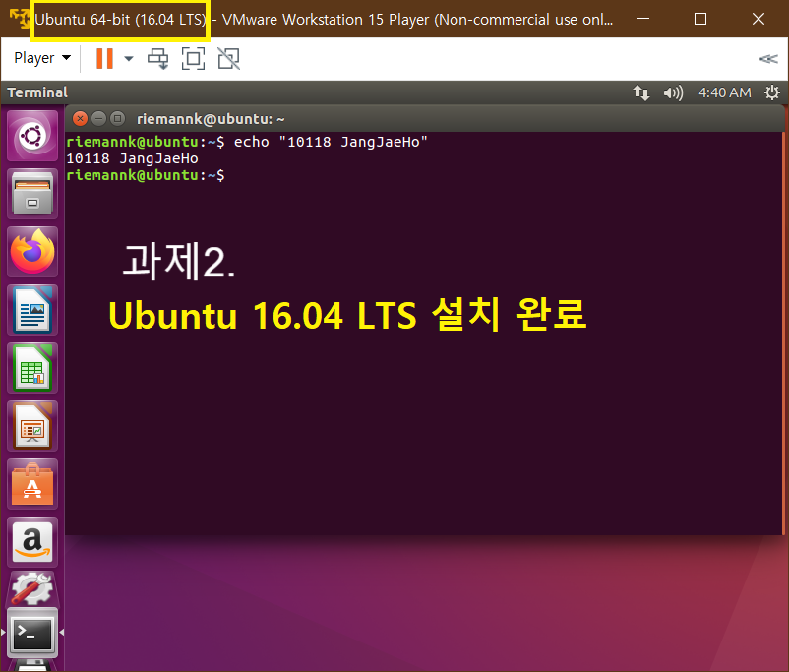Image resolution: width=789 pixels, height=672 pixels.
Task: Maximize the VMware Player window
Action: [700, 19]
